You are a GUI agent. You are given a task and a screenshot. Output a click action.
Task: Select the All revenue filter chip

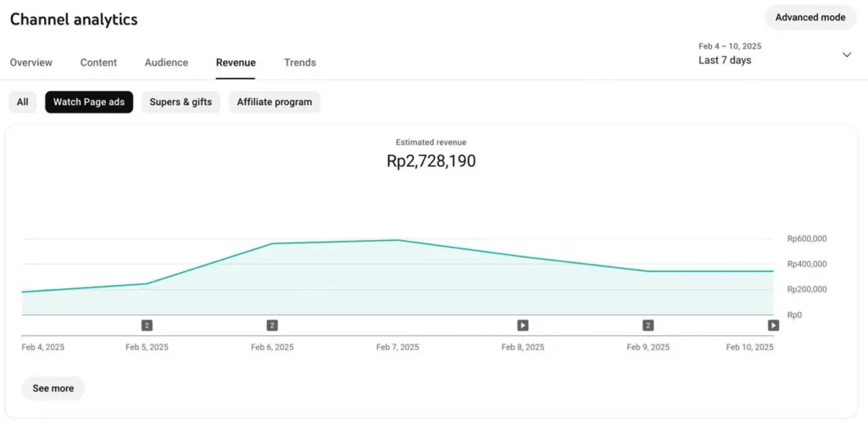click(22, 103)
